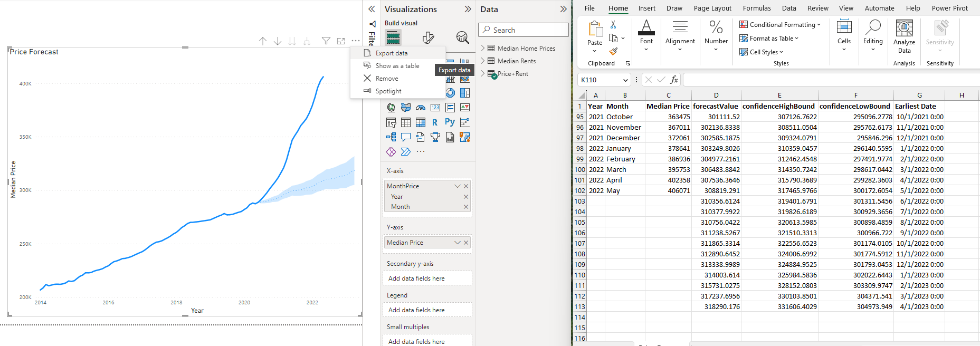Click Analyze Data in Excel ribbon

[905, 36]
